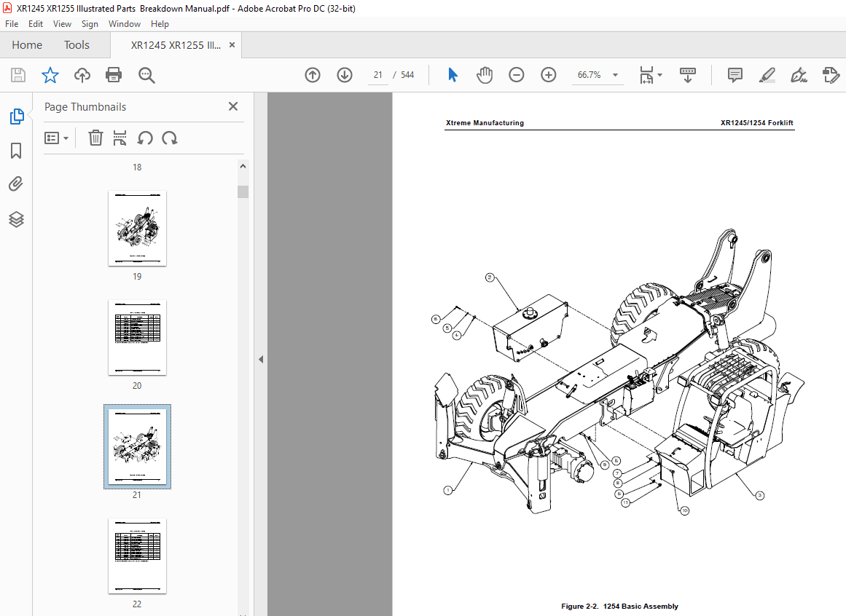Activate the Selection tool arrow
Viewport: 846px width, 616px height.
453,74
